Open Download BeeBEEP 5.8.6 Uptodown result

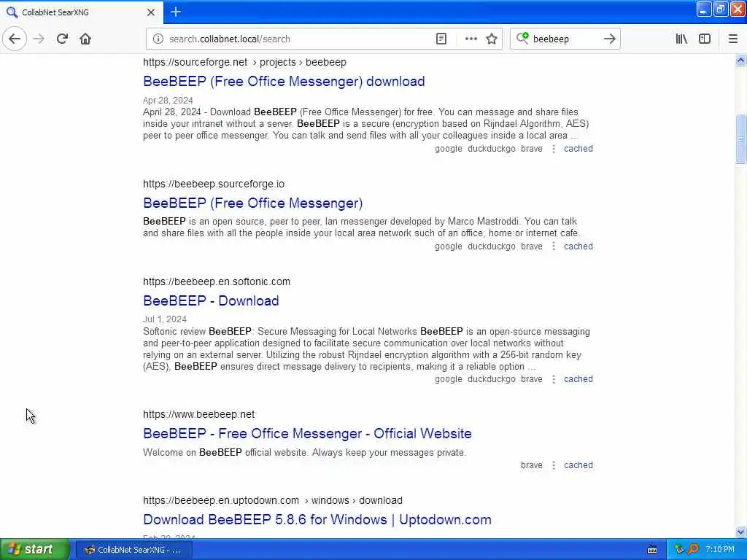(317, 519)
